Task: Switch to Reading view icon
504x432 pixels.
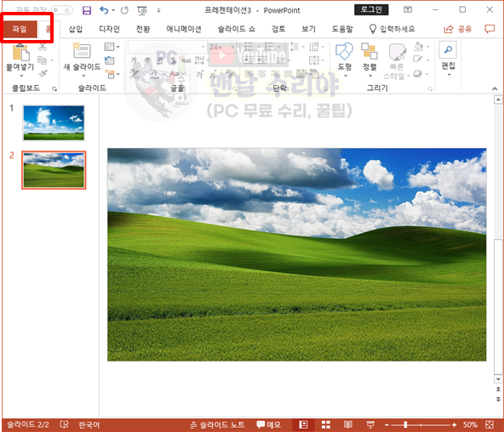Action: point(348,425)
